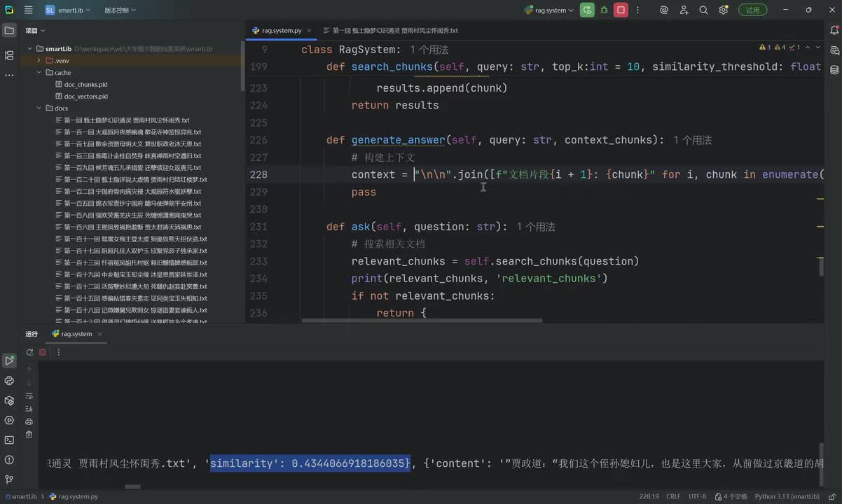Click the generate_answer method name

[399, 140]
